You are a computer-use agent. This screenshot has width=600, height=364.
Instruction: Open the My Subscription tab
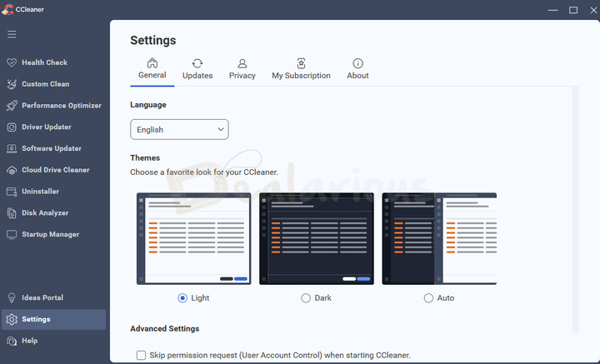(301, 69)
